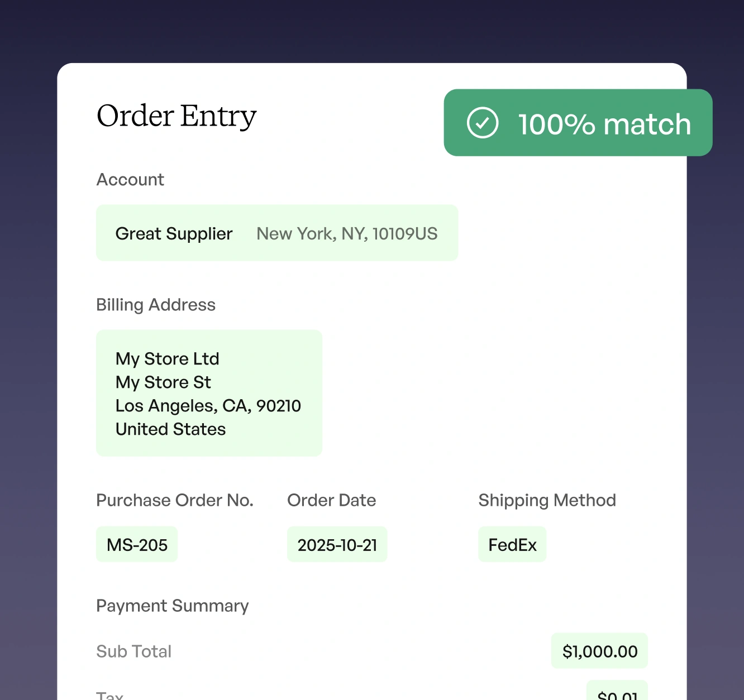Click the Order Date label
This screenshot has height=700, width=744.
[x=331, y=500]
